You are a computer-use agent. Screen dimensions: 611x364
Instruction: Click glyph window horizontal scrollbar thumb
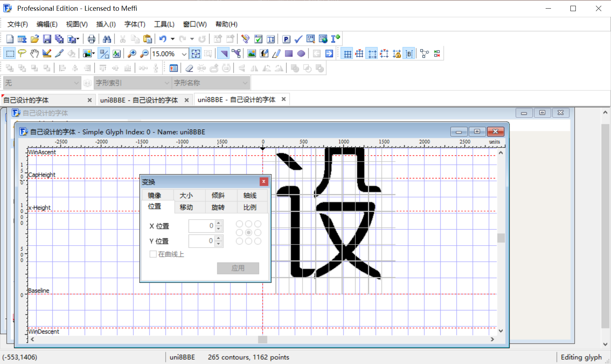coord(263,339)
